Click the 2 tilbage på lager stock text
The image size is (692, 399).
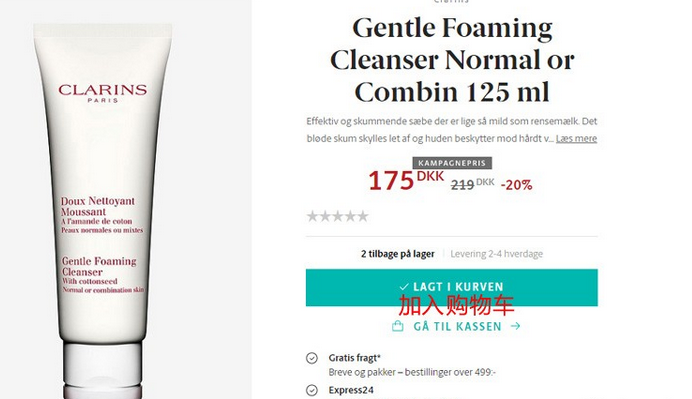tap(398, 254)
